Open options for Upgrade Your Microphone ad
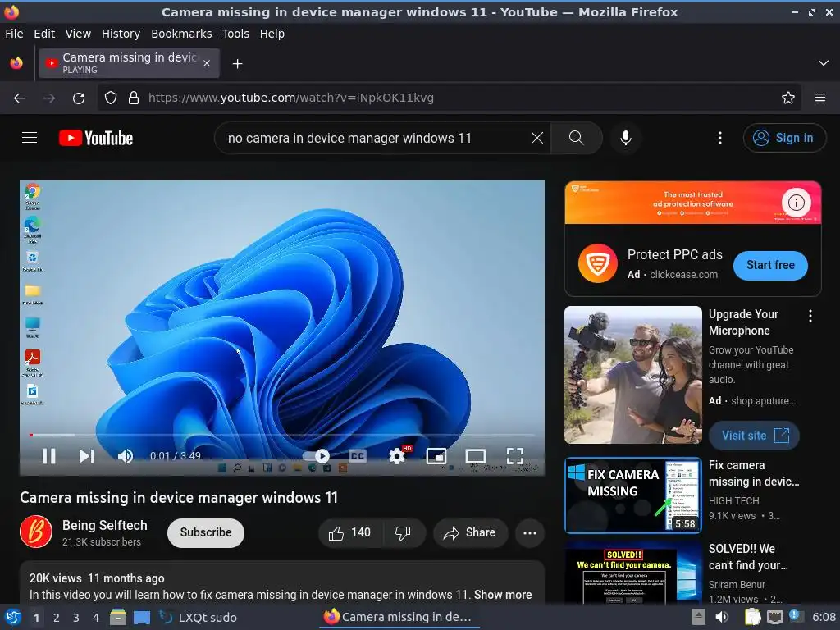Viewport: 840px width, 630px height. coord(810,316)
